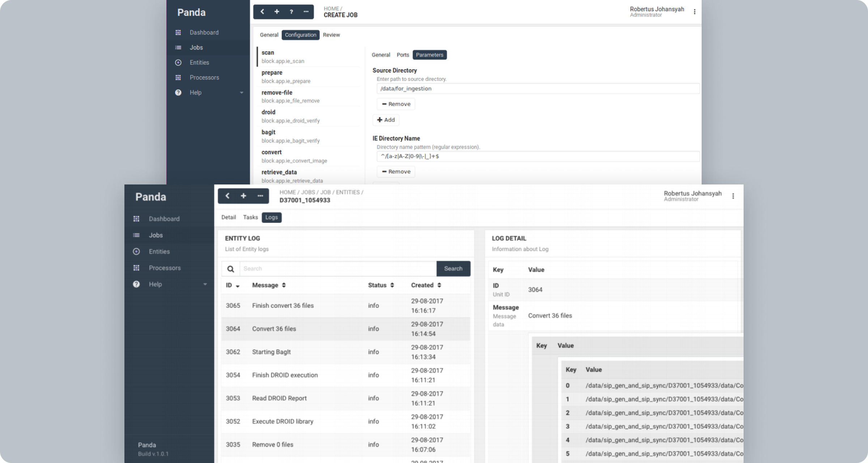
Task: Click magnifier icon beside log search field
Action: point(230,269)
